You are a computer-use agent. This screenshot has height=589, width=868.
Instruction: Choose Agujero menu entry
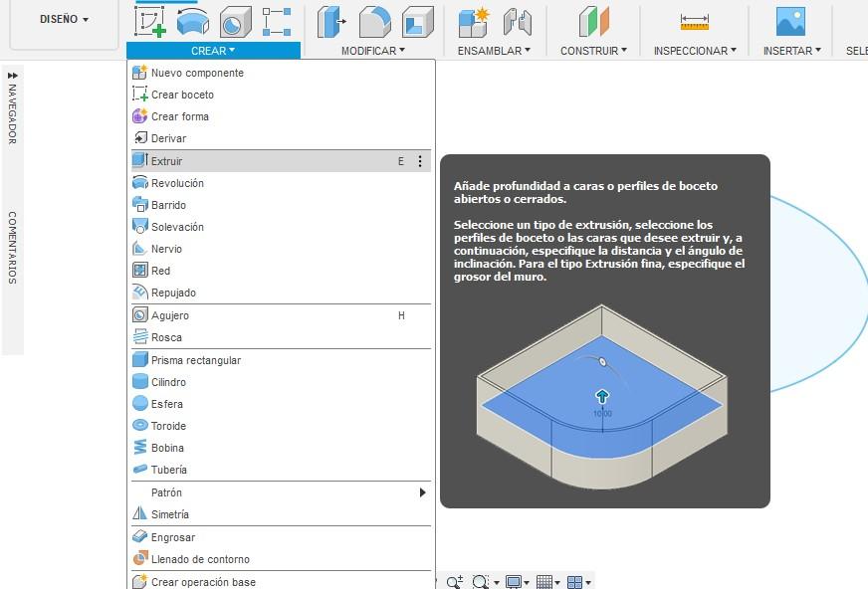pyautogui.click(x=282, y=315)
